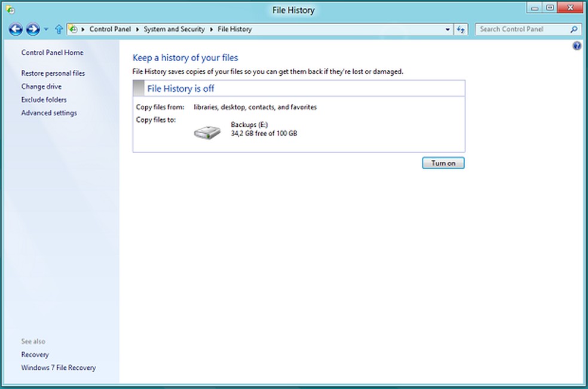This screenshot has width=588, height=389.
Task: Close the File History window
Action: click(x=571, y=8)
